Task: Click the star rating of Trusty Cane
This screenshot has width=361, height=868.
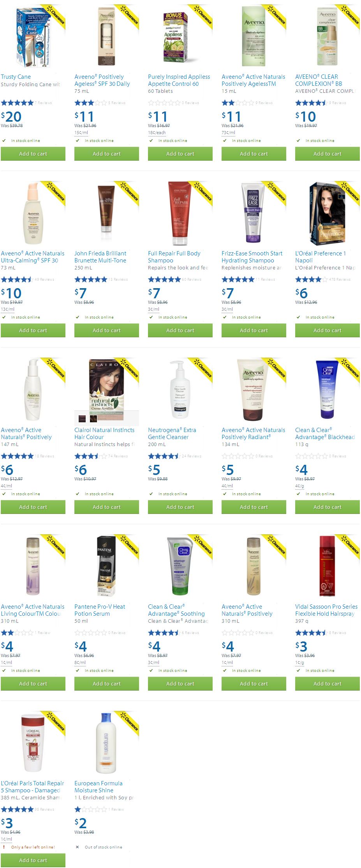Action: pos(17,103)
